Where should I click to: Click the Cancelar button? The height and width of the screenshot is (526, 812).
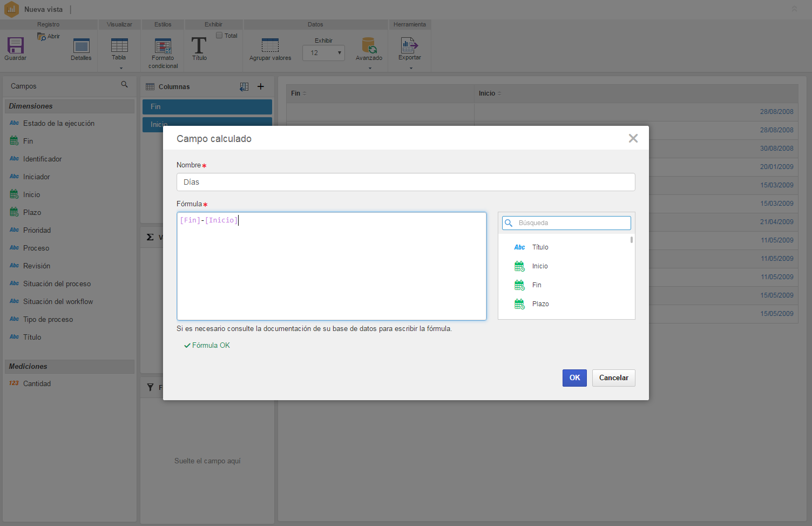click(x=614, y=378)
